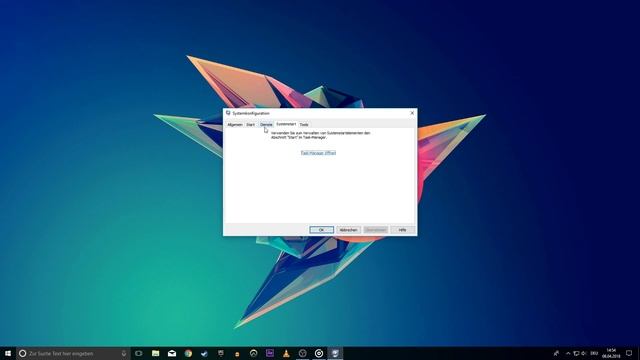Open the Action Center notifications icon
Screen dimensions: 640x360
coord(629,353)
